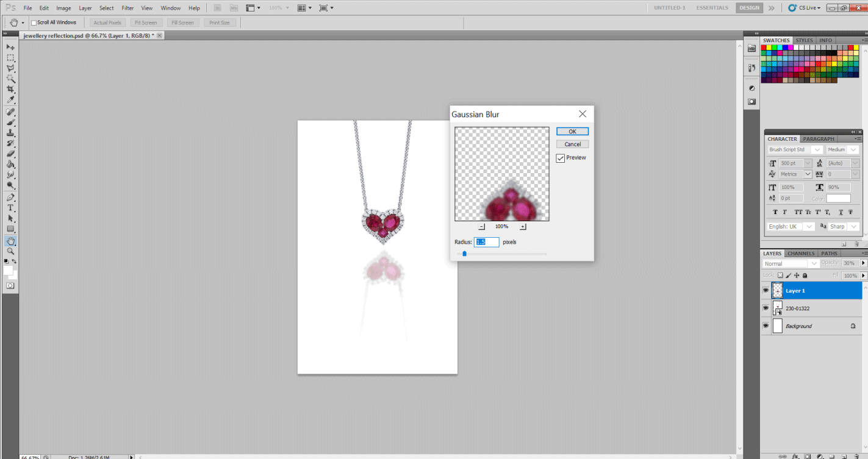Select the Eyedropper tool
Image resolution: width=868 pixels, height=459 pixels.
10,100
